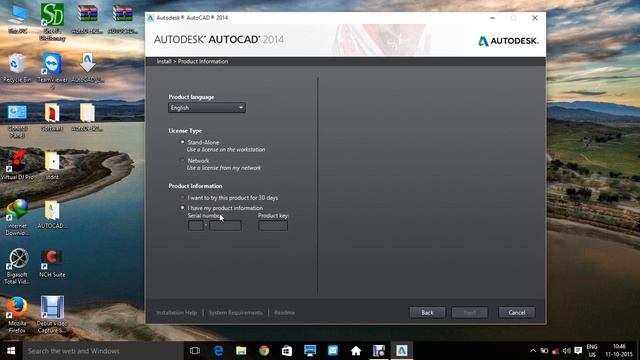Select the Network license type
Viewport: 640px width, 360px height.
point(182,160)
